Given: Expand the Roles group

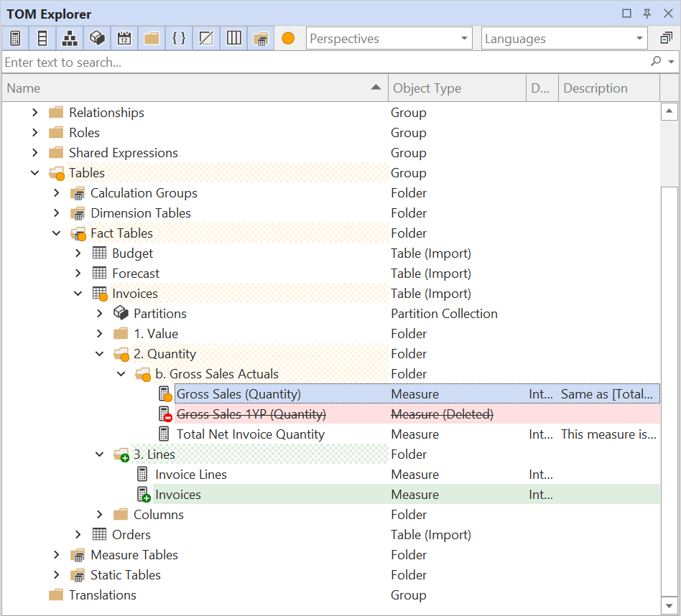Looking at the screenshot, I should [35, 132].
